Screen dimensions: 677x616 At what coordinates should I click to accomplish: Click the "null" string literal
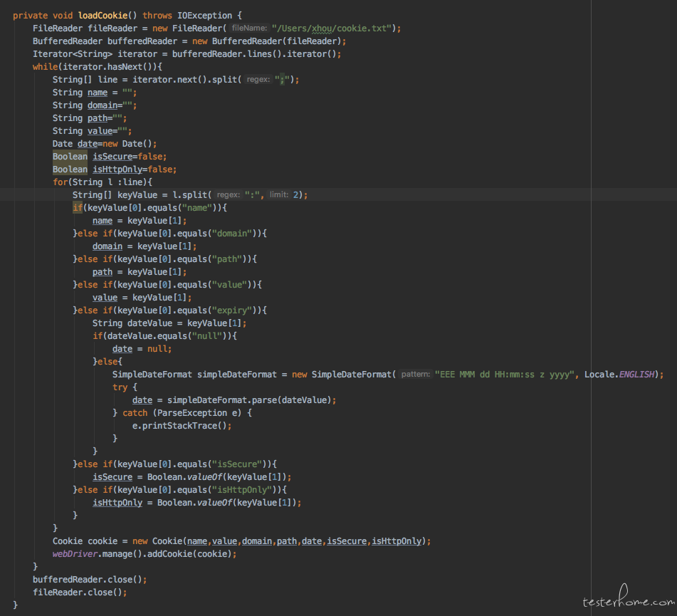pyautogui.click(x=207, y=336)
